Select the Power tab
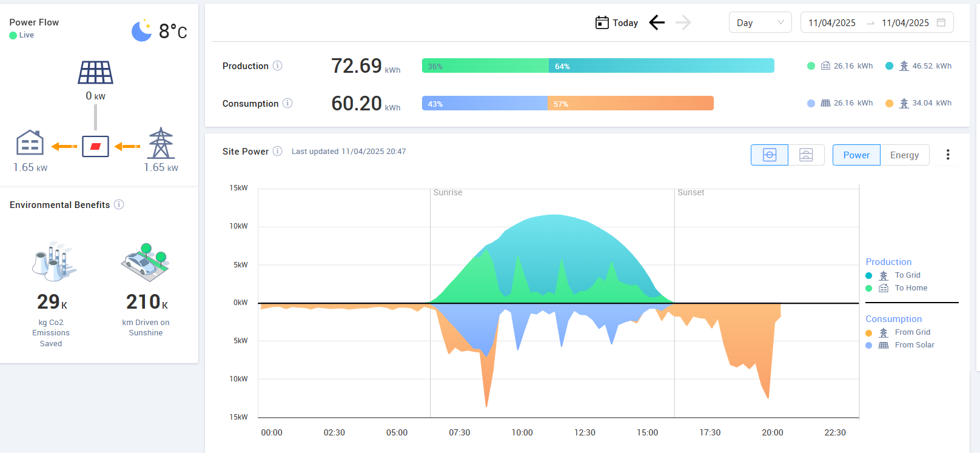The height and width of the screenshot is (453, 980). click(856, 155)
